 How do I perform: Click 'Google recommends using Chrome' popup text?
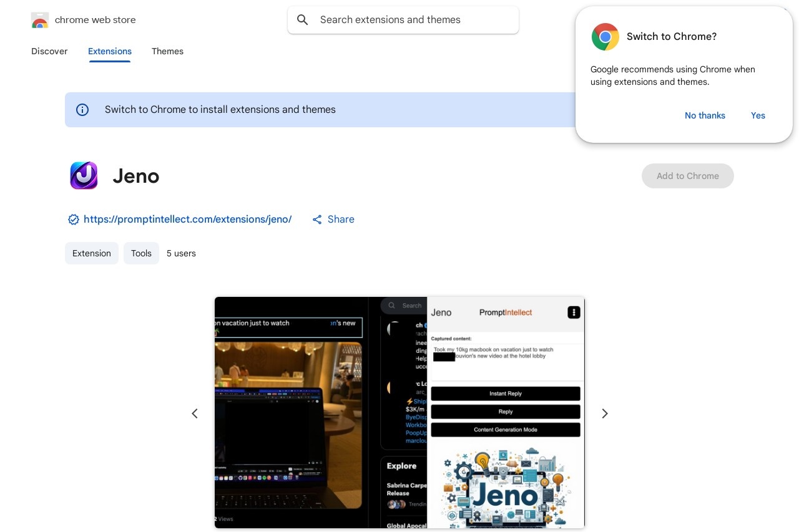[673, 75]
